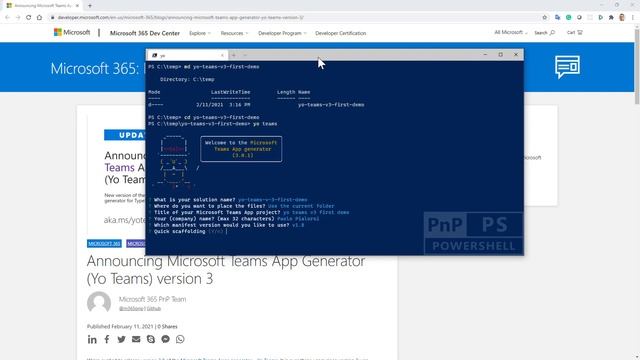Select the Announcing Microsoft Teams browser tab
640x360 pixels.
pyautogui.click(x=42, y=6)
